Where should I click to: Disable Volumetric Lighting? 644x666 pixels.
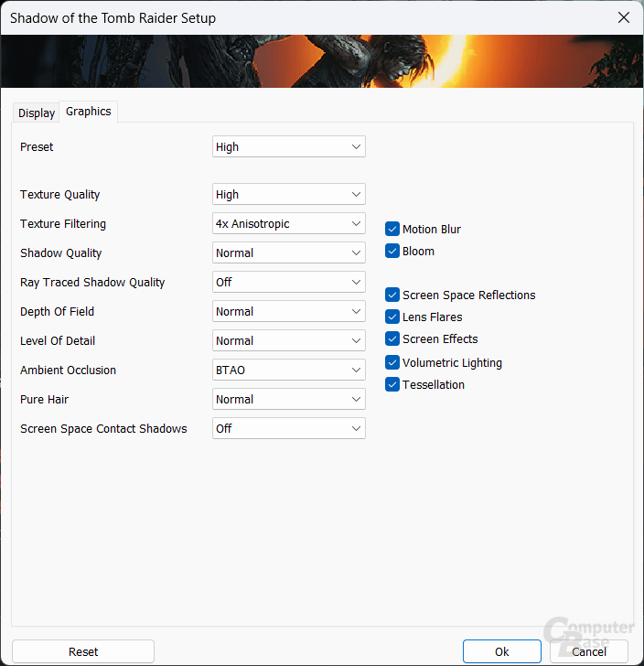(392, 362)
